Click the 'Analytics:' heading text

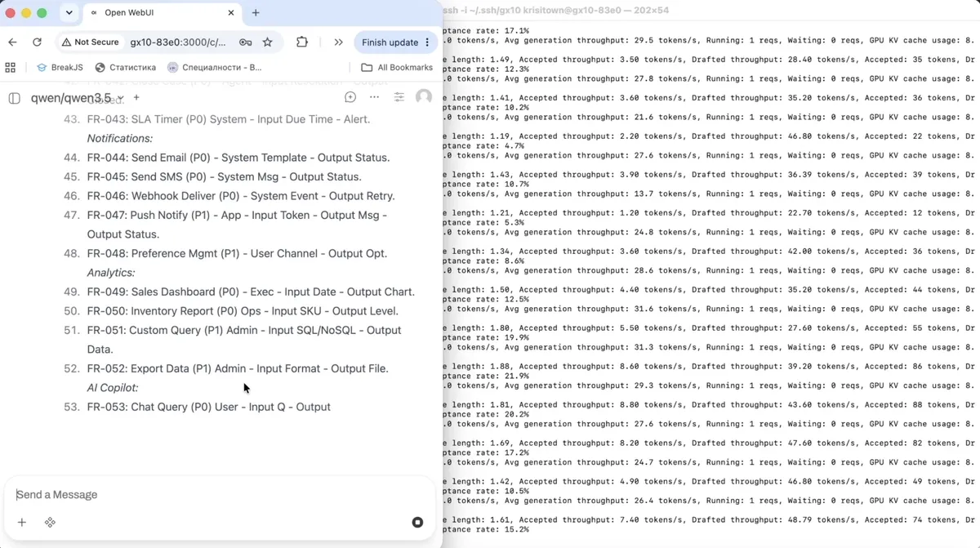pos(111,273)
